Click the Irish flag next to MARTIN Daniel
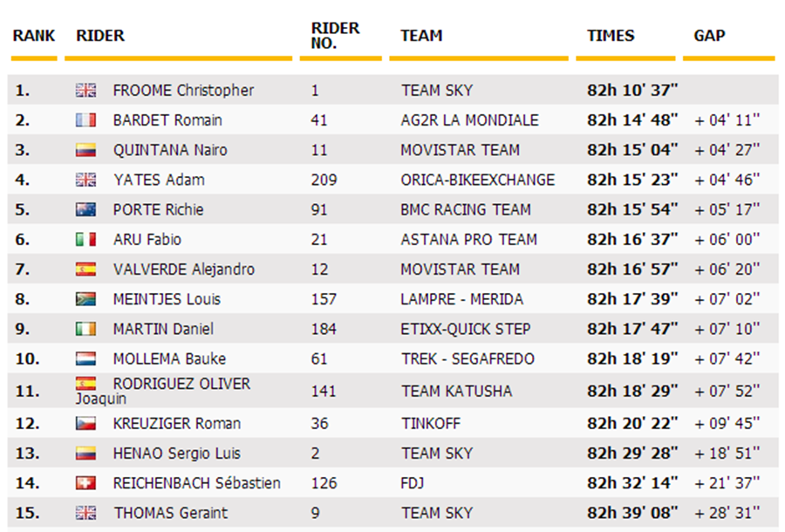 point(85,329)
